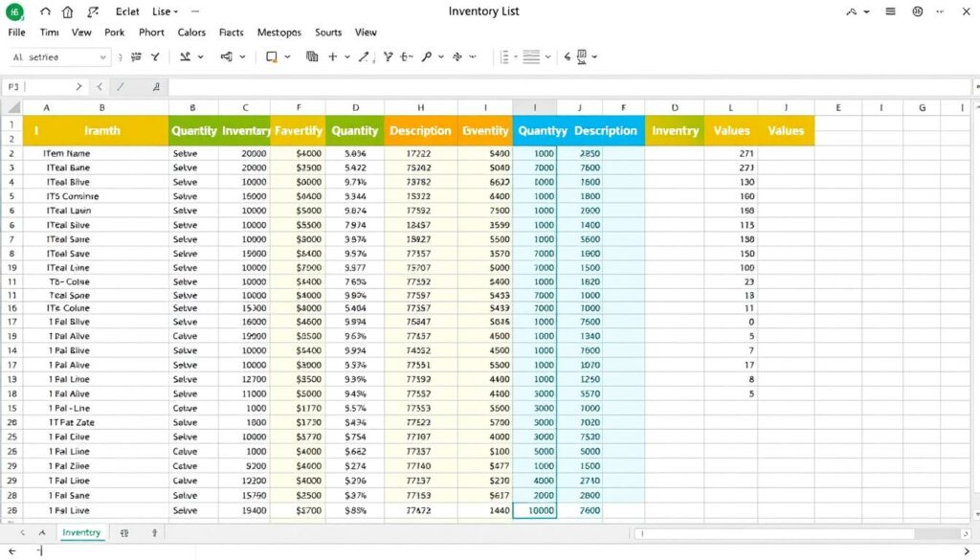Screen dimensions: 980x560
Task: Click previous sheet arrow at bottom left
Action: tap(23, 532)
